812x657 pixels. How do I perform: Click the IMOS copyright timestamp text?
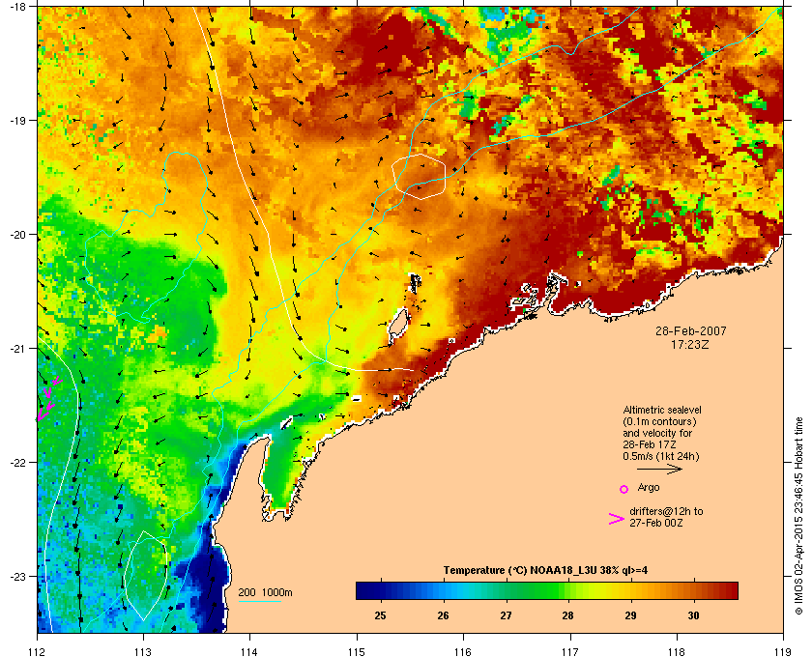click(x=798, y=516)
